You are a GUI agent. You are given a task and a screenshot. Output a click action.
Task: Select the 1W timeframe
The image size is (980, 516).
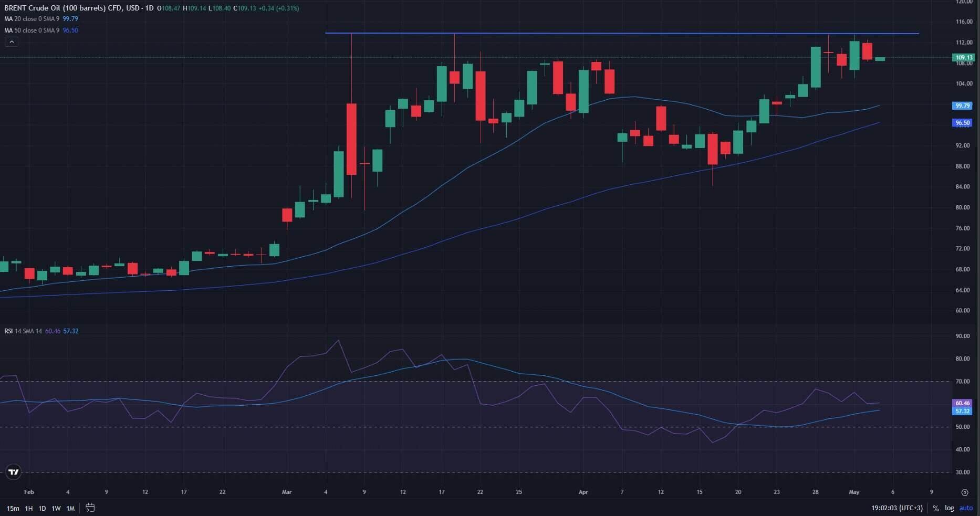[x=56, y=508]
